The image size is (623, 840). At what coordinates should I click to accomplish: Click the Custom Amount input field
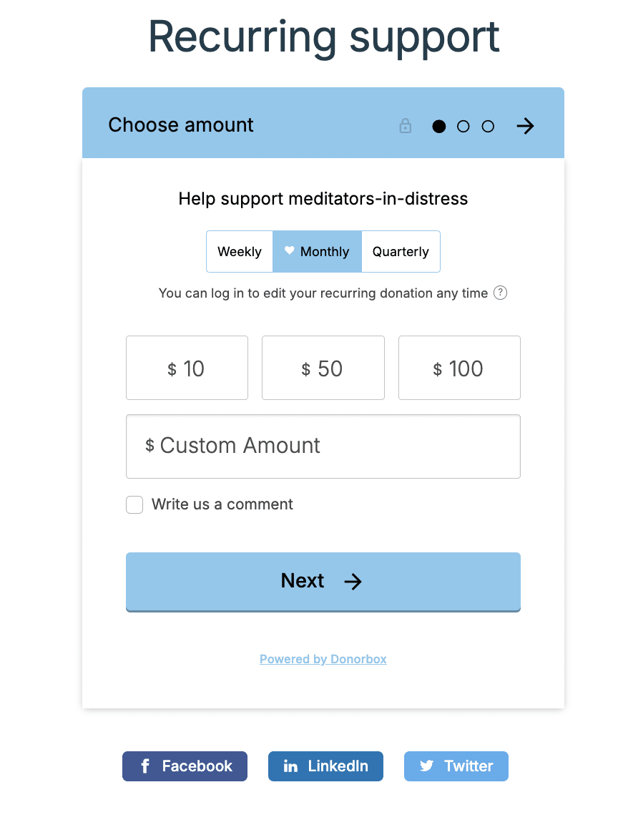click(x=323, y=446)
